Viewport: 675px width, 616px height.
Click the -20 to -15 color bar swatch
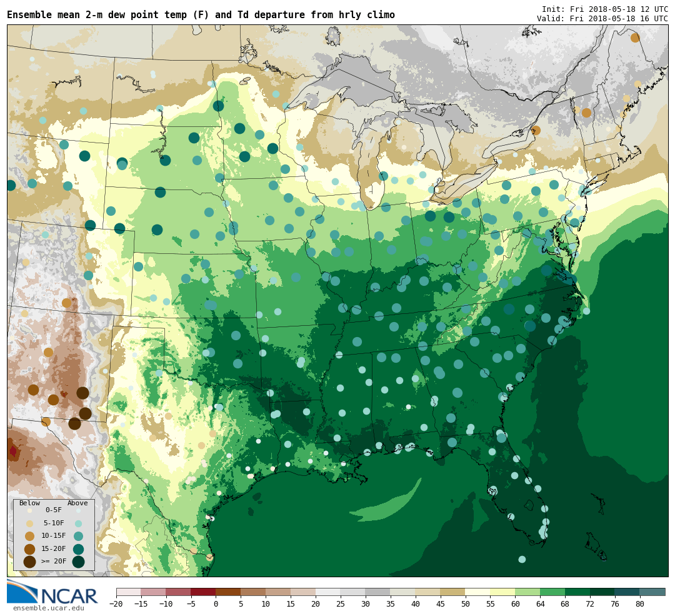pos(129,592)
